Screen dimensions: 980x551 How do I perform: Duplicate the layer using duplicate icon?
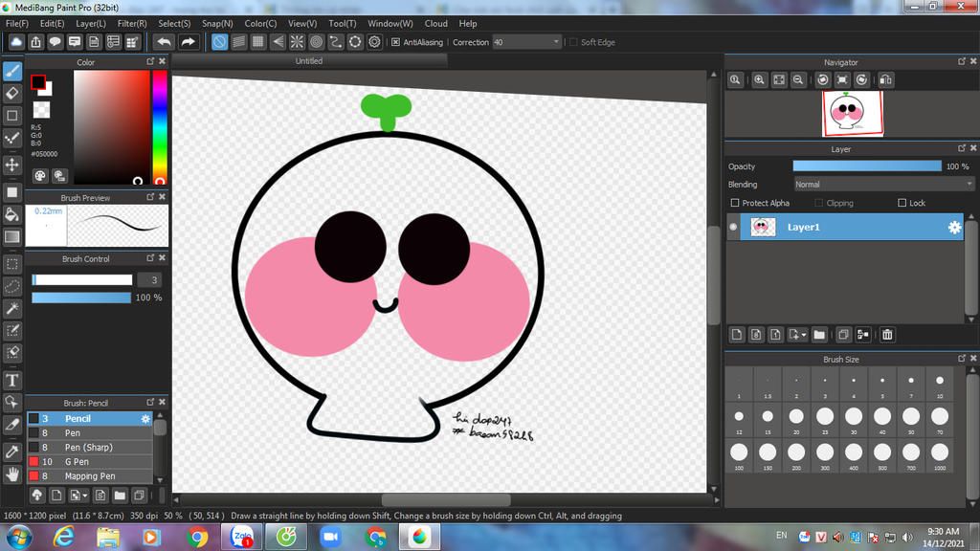[x=843, y=335]
